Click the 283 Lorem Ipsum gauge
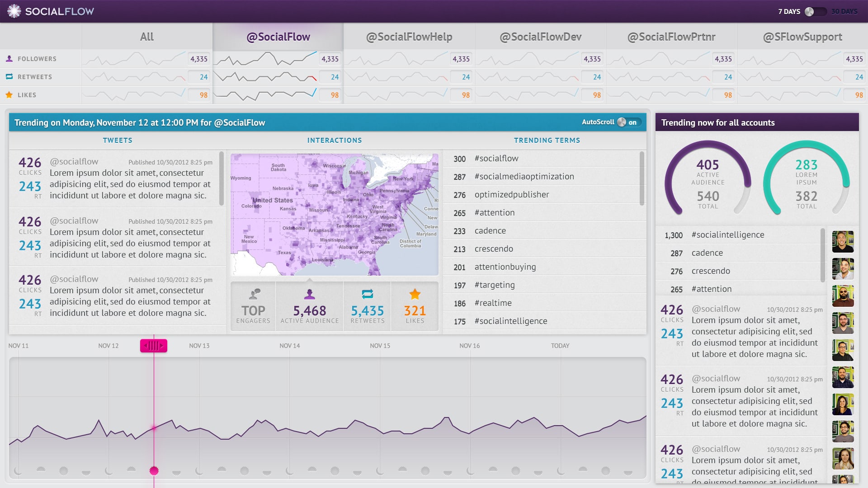868x488 pixels. (x=807, y=178)
